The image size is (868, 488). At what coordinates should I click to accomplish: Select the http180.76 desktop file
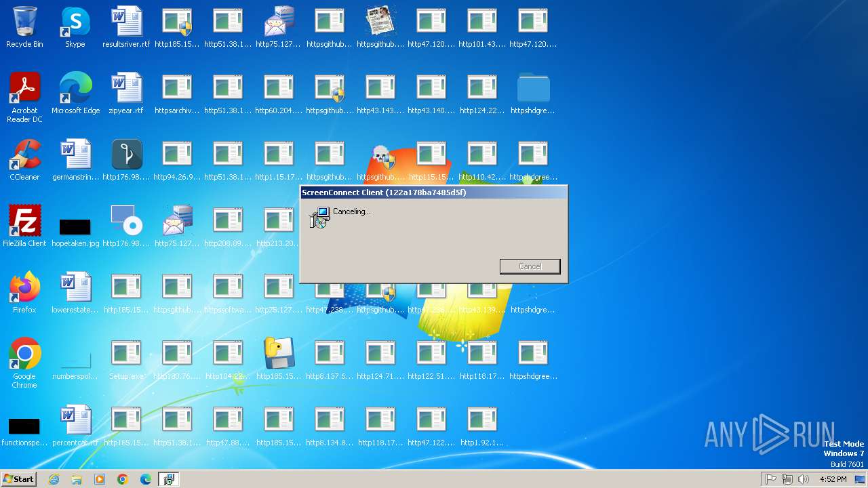pyautogui.click(x=177, y=359)
